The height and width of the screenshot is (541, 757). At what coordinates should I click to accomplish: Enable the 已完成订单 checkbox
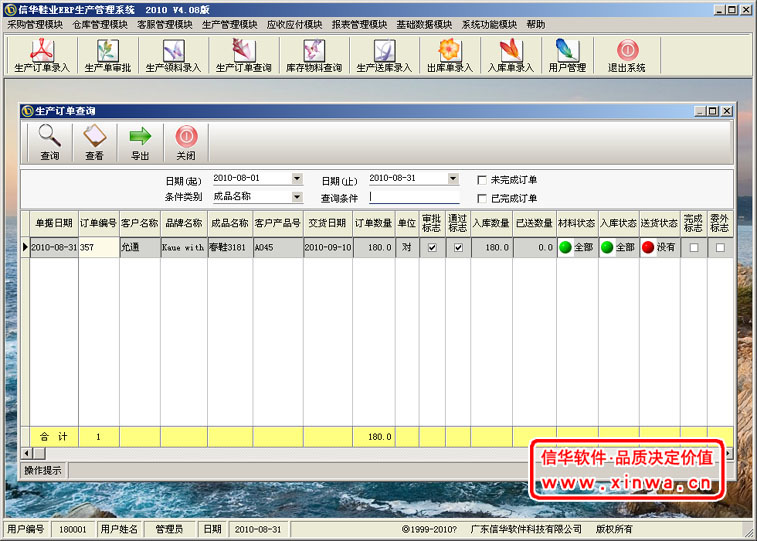[481, 198]
